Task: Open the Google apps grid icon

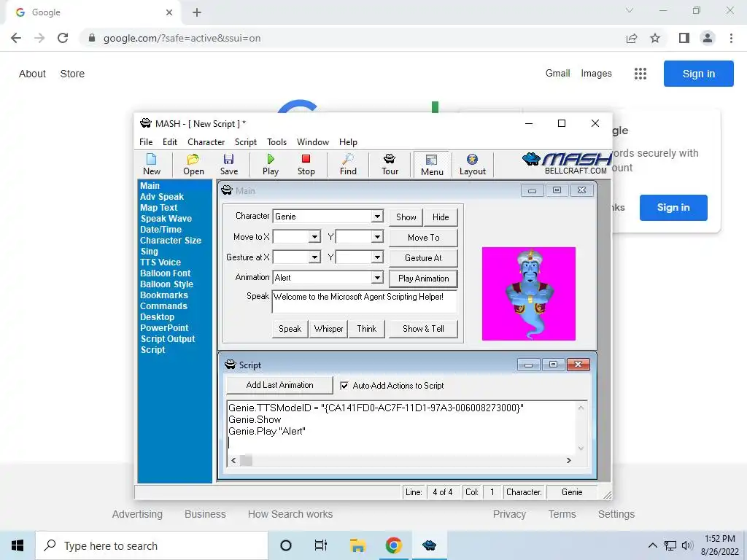Action: (x=640, y=74)
